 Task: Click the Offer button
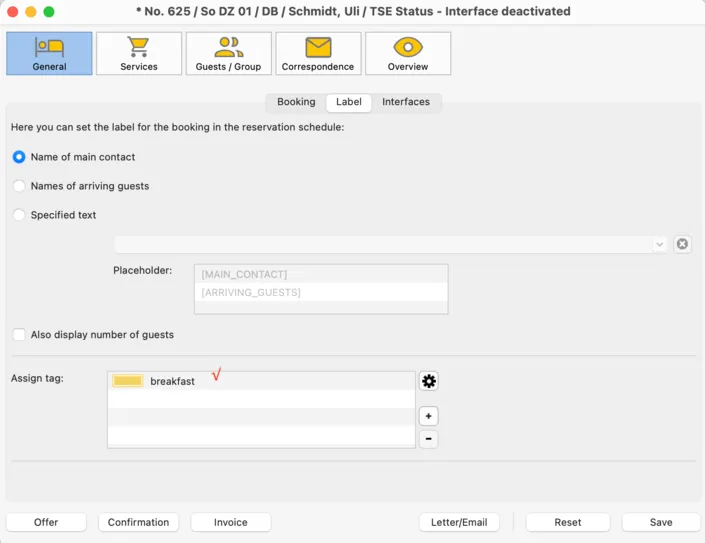click(x=46, y=522)
